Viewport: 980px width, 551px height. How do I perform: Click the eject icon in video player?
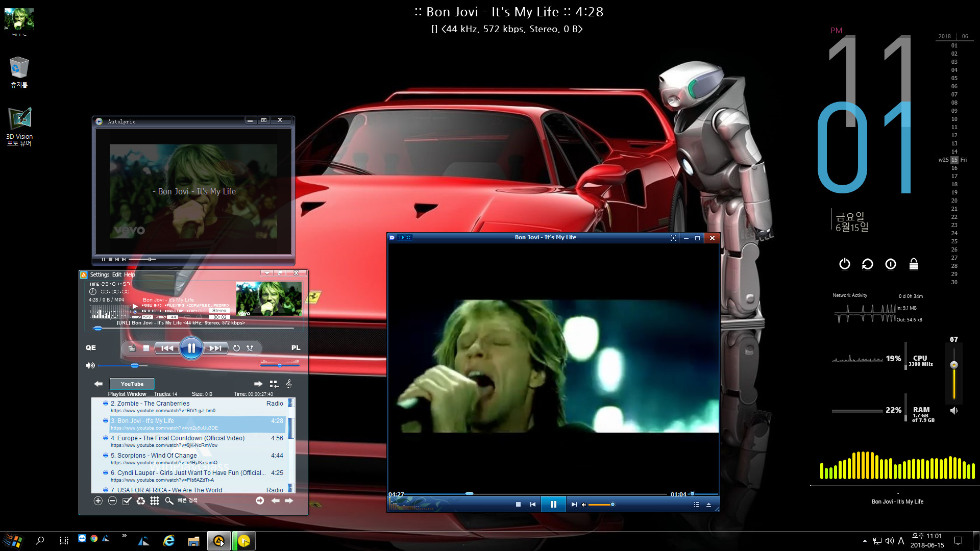click(x=708, y=505)
